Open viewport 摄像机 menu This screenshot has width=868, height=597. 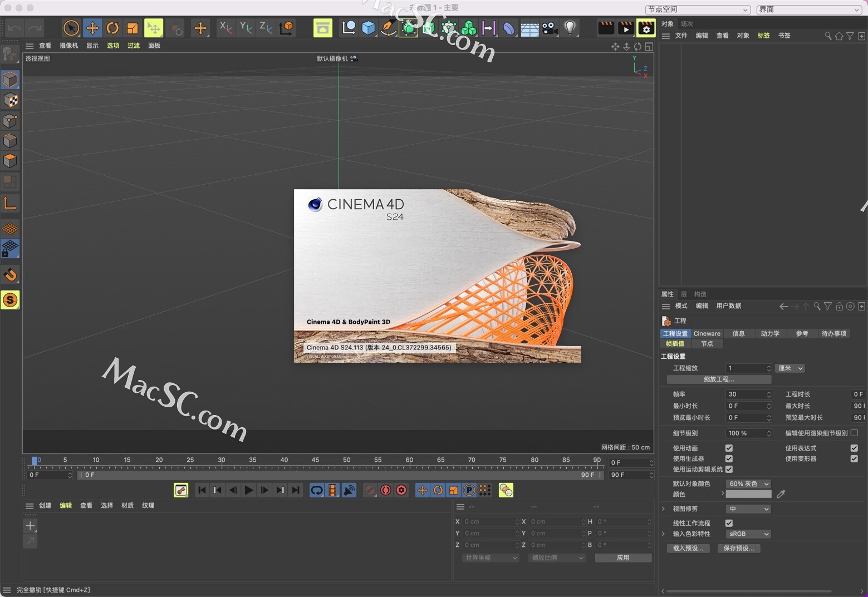(x=69, y=46)
